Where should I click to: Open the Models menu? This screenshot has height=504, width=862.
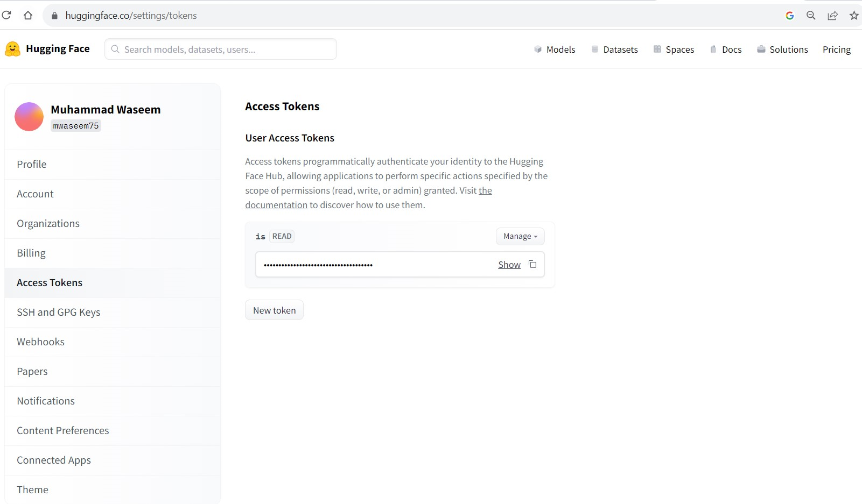point(560,49)
